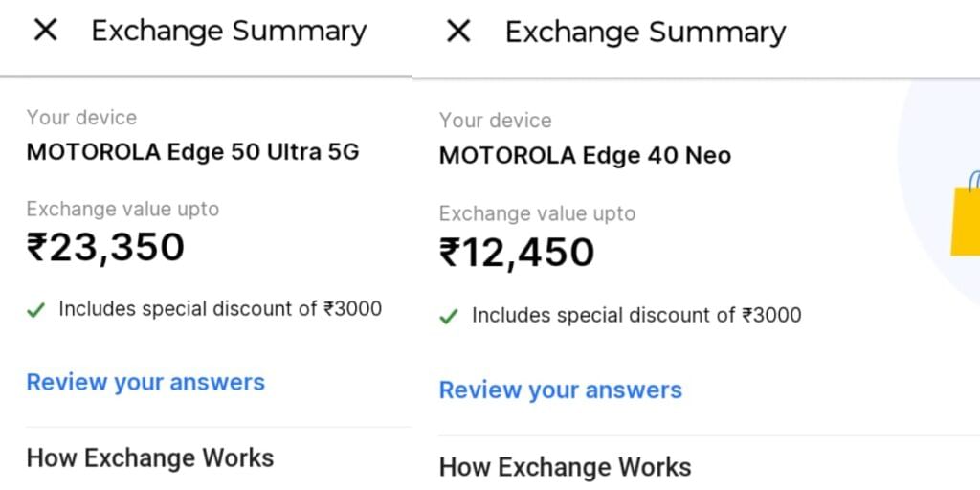Click MOTOROLA Edge 50 Ultra 5G device name
The height and width of the screenshot is (490, 980).
(x=192, y=152)
